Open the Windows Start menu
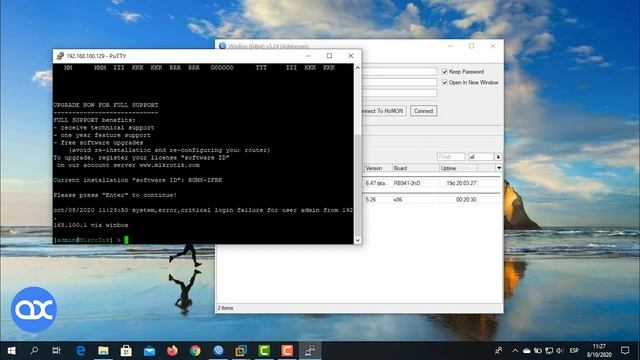This screenshot has width=640, height=360. (11, 351)
